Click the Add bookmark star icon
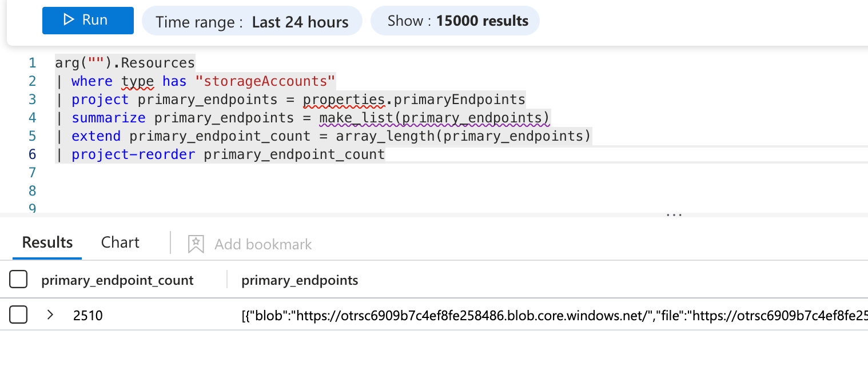 (x=196, y=244)
